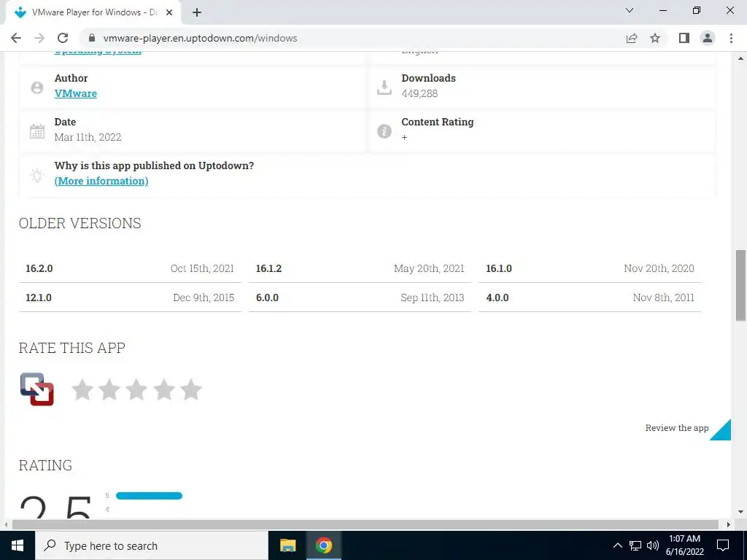Click the address bar URL

200,38
